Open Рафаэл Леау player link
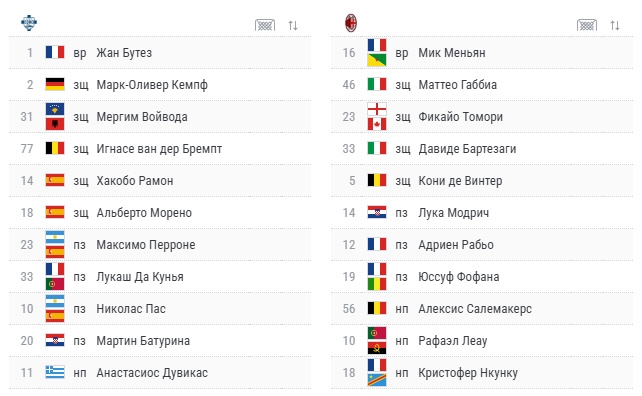 (x=452, y=341)
